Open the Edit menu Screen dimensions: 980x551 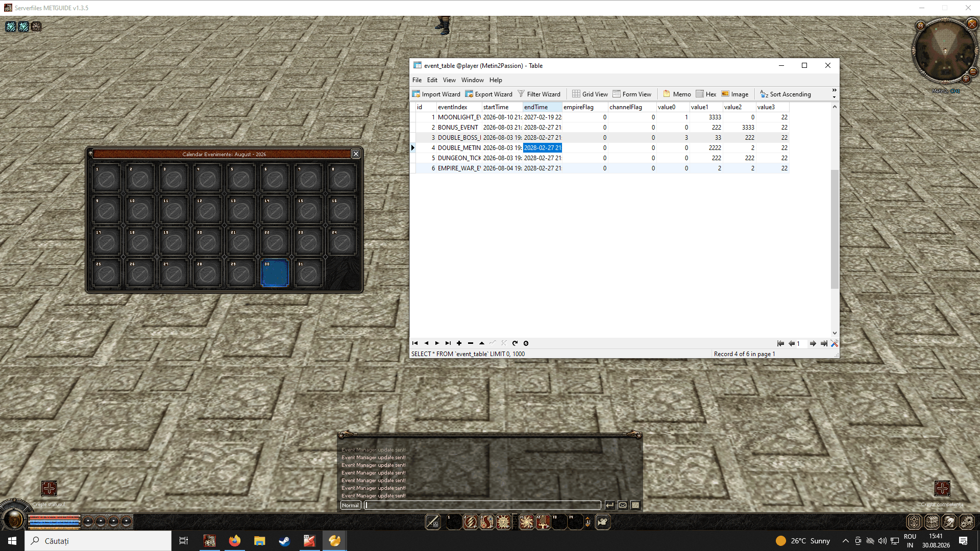(x=432, y=80)
